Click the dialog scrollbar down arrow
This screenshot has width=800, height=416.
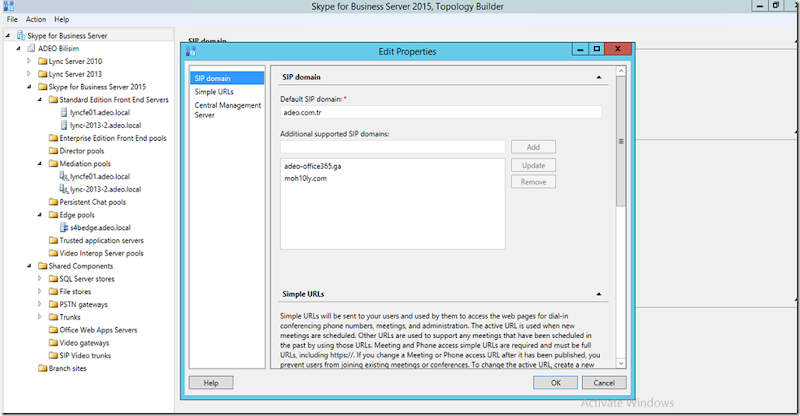click(x=621, y=363)
